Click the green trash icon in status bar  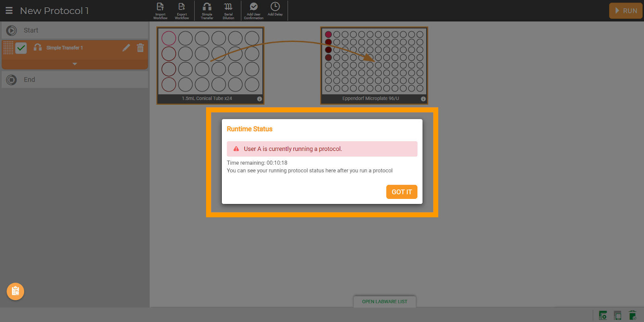(x=632, y=315)
